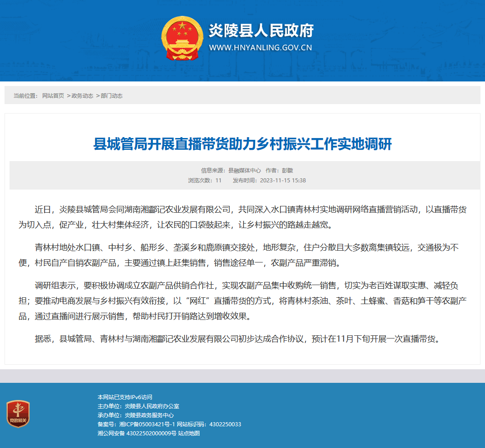Click 承办单位 炎陵县政务服务中心 text
Viewport: 485px width, 448px height.
click(x=136, y=415)
